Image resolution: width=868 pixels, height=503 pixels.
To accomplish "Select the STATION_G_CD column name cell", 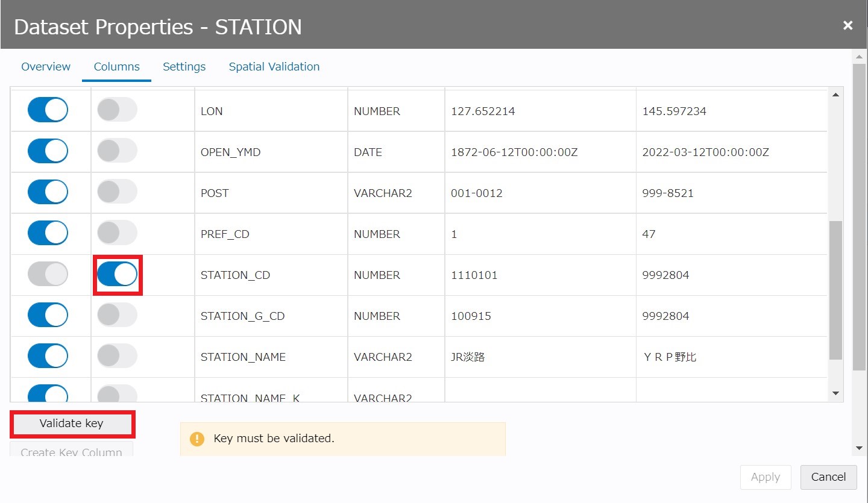I will (242, 316).
